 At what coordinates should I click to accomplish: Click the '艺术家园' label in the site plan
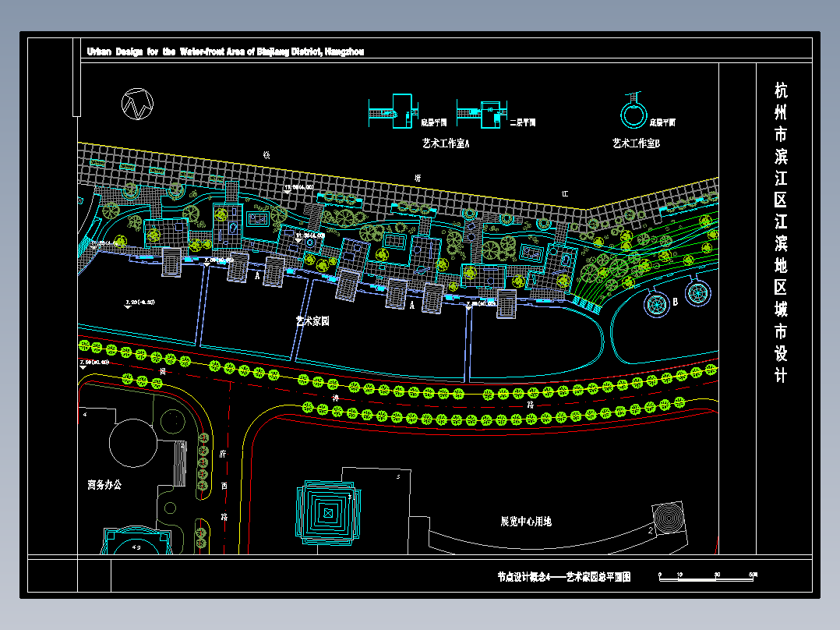[312, 321]
